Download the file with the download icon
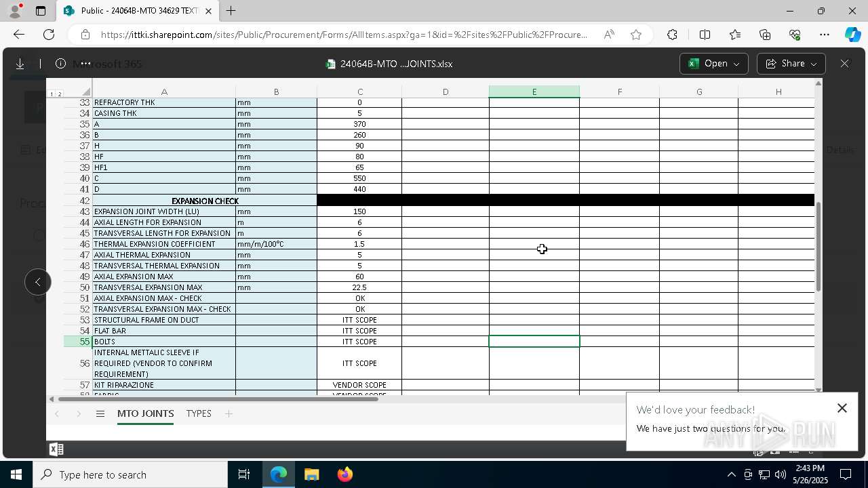 tap(20, 64)
